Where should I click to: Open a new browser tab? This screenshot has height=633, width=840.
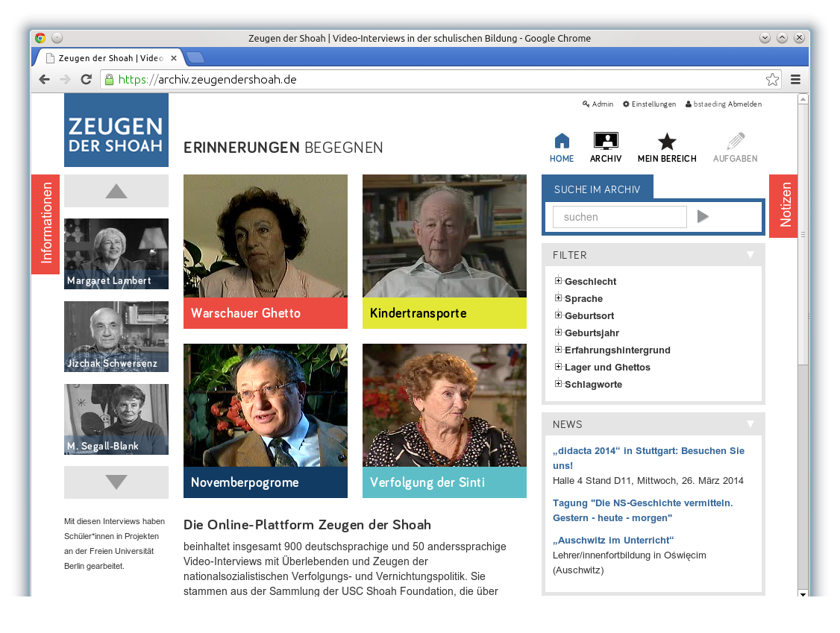(195, 57)
